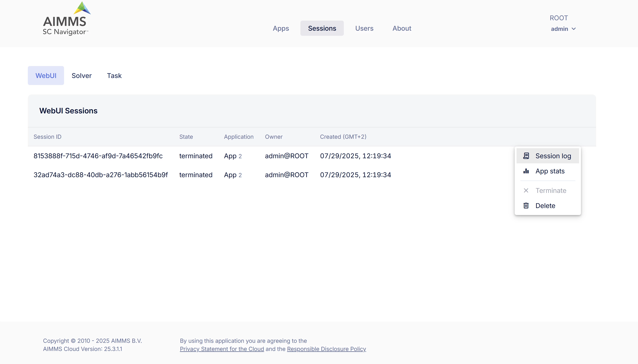The image size is (638, 364).
Task: Switch to the Solver sessions tab
Action: pyautogui.click(x=82, y=76)
